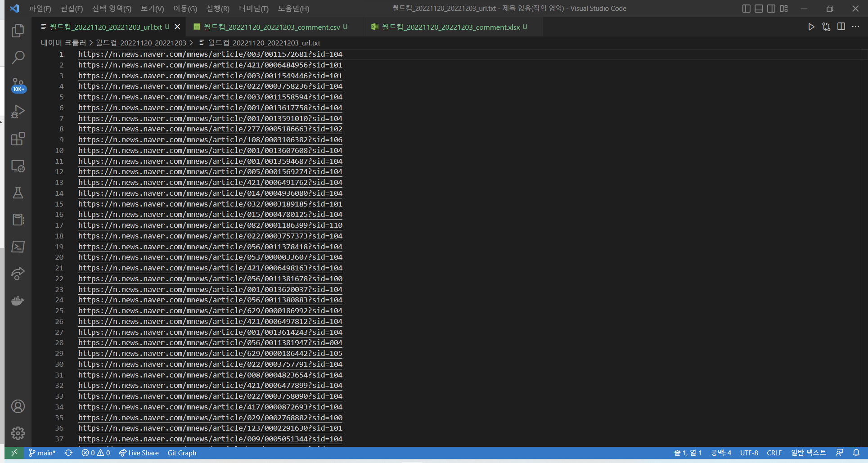Open the 선택 영역(S) menu
868x463 pixels.
[x=112, y=9]
